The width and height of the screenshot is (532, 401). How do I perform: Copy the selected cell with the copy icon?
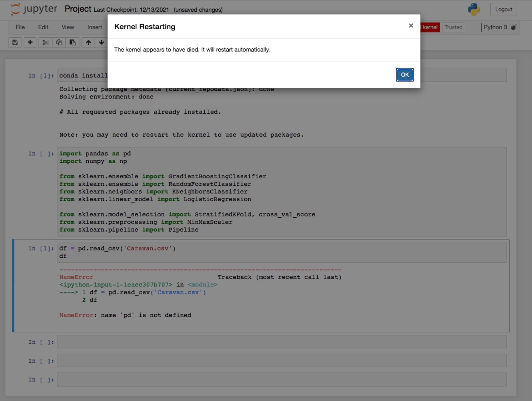(x=59, y=42)
